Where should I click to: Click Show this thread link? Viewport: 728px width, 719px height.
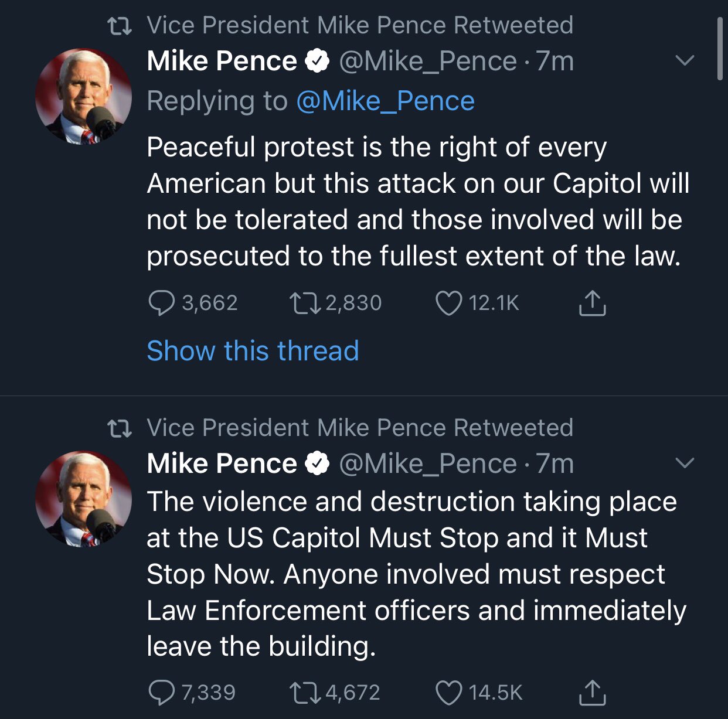(x=253, y=351)
